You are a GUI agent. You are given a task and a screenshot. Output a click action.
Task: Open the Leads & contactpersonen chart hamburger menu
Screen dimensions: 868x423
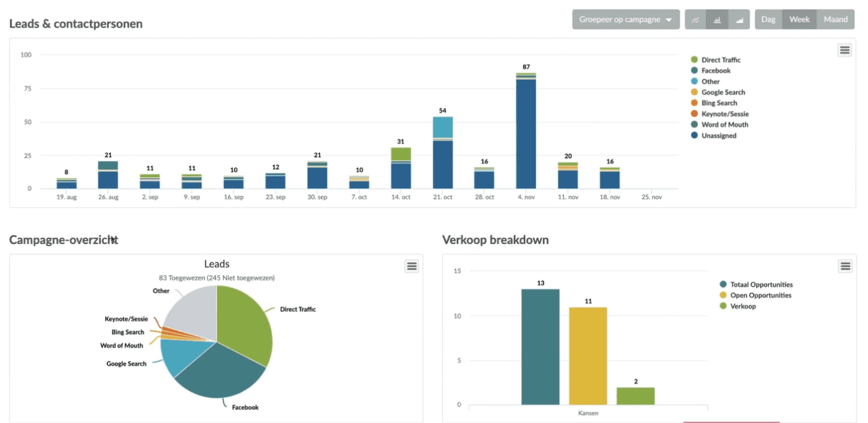[x=844, y=50]
